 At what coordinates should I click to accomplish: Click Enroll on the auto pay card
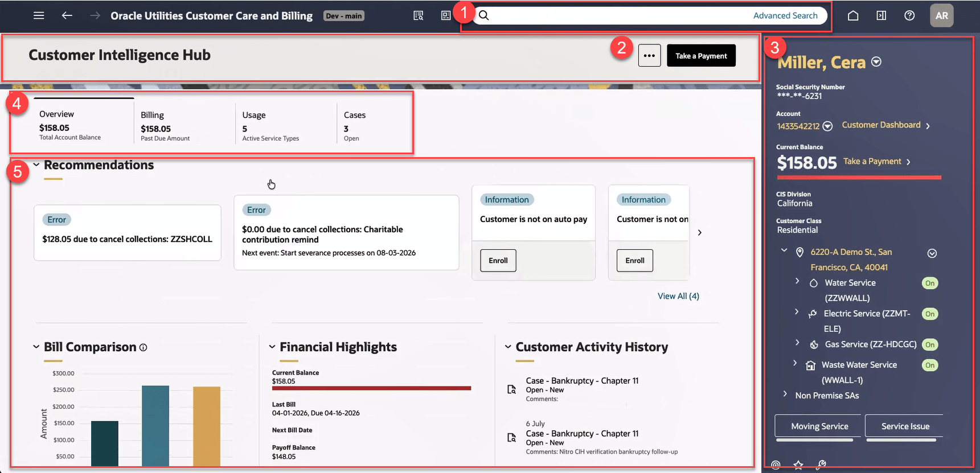point(498,261)
